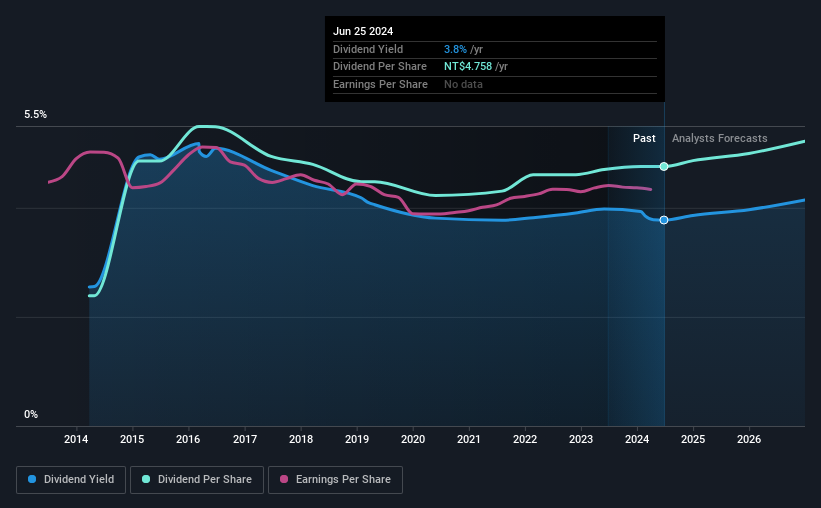Click the 2017 x-axis label

[245, 439]
